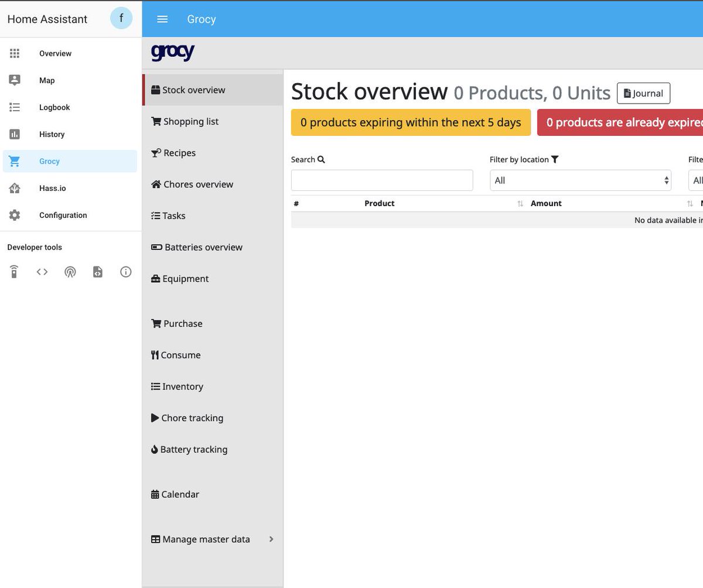Screen dimensions: 703x588
Task: Expand Manage master data submenu
Action: click(x=213, y=539)
